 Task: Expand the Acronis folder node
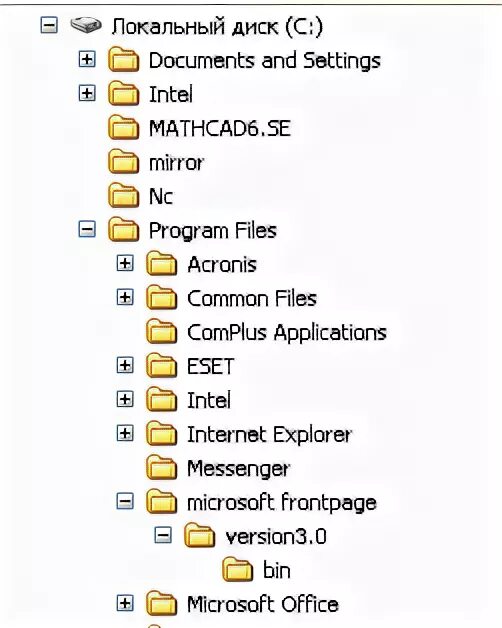tap(125, 264)
